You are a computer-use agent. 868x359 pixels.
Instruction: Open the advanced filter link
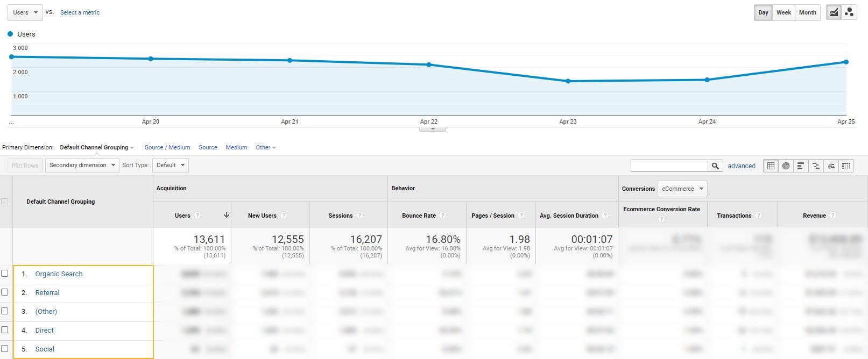click(742, 166)
